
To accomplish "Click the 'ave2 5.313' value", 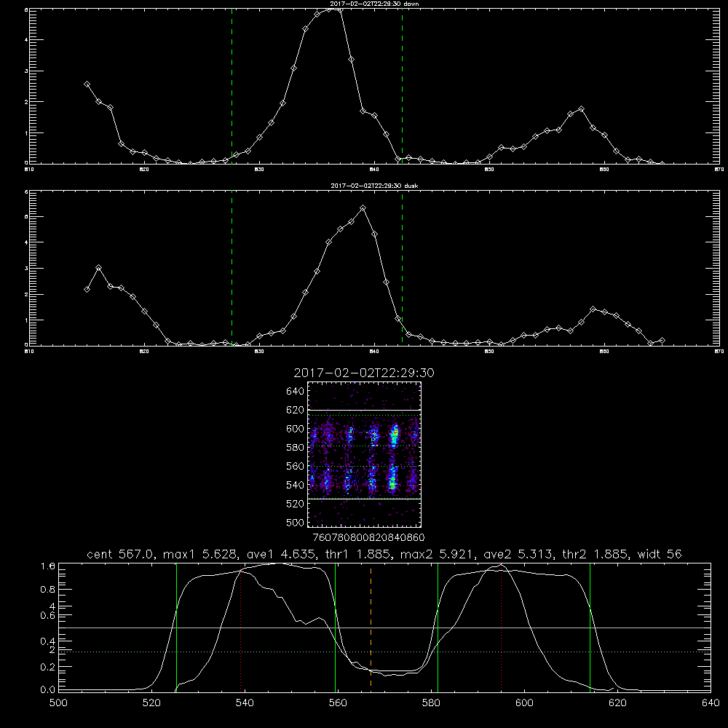I will [x=518, y=554].
